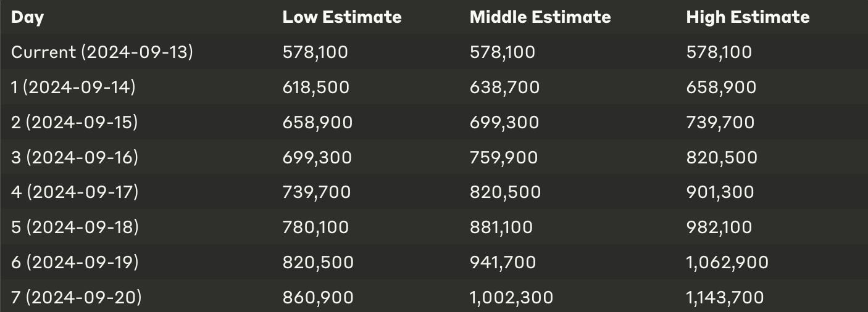Click the 2 (2024-09-15) row label
This screenshot has height=312, width=868.
tap(74, 122)
